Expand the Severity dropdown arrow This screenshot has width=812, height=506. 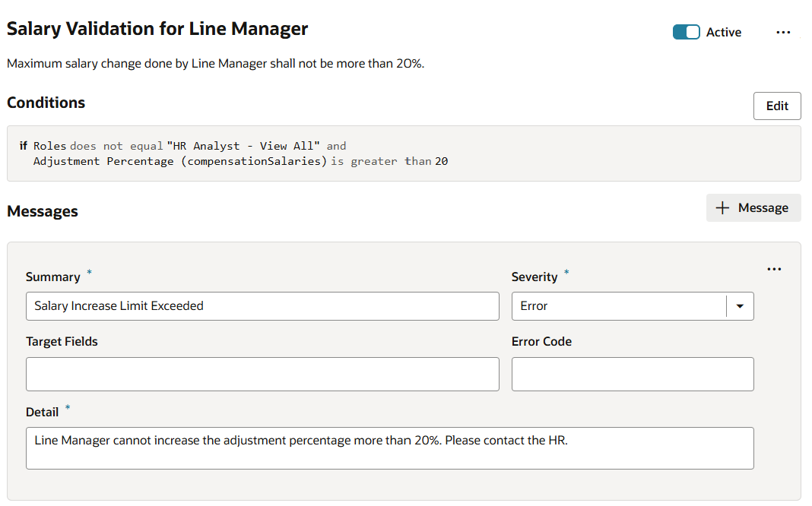(740, 306)
